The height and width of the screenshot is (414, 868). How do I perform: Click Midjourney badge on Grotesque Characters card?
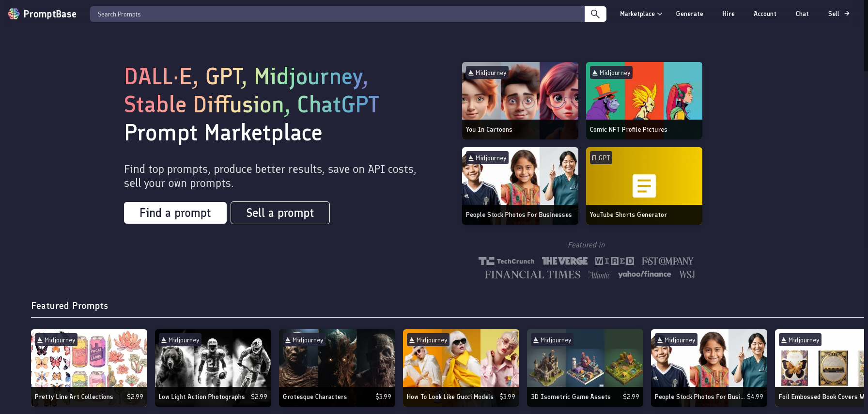coord(304,340)
